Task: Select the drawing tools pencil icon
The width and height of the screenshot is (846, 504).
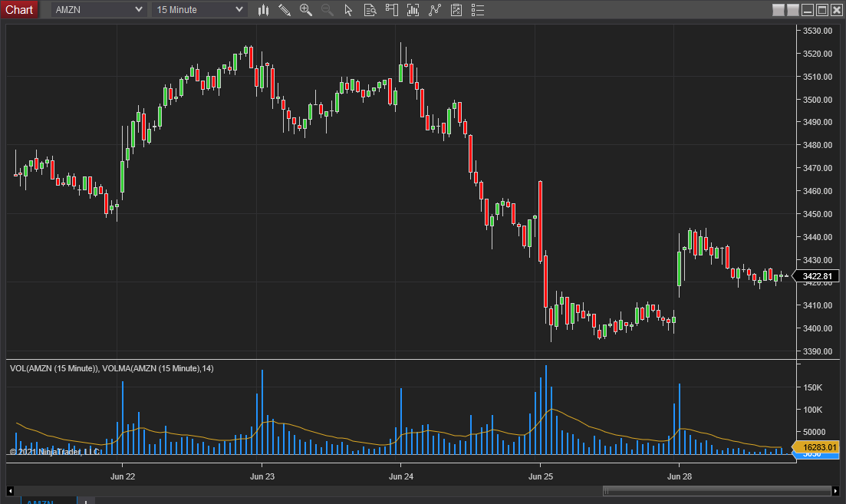Action: pyautogui.click(x=285, y=10)
